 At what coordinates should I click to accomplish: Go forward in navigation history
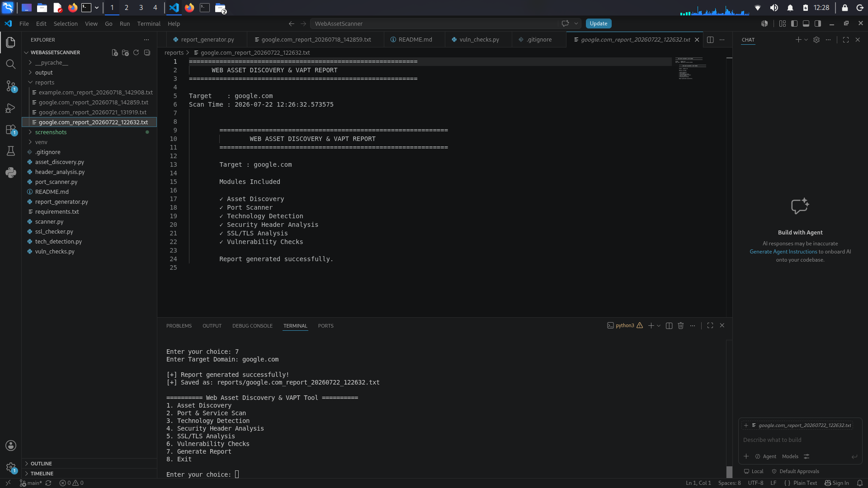(x=303, y=23)
